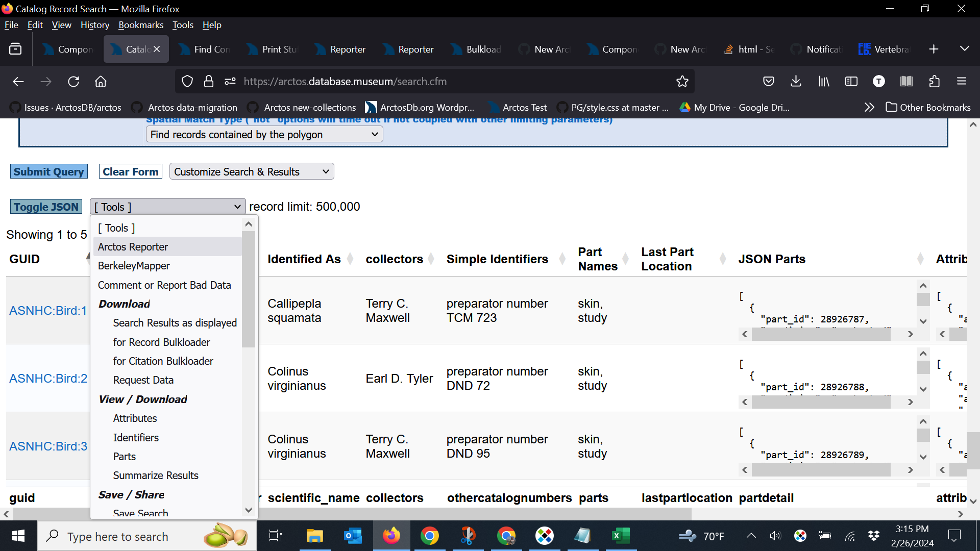Select Arctos Reporter from Tools list
980x551 pixels.
click(133, 247)
